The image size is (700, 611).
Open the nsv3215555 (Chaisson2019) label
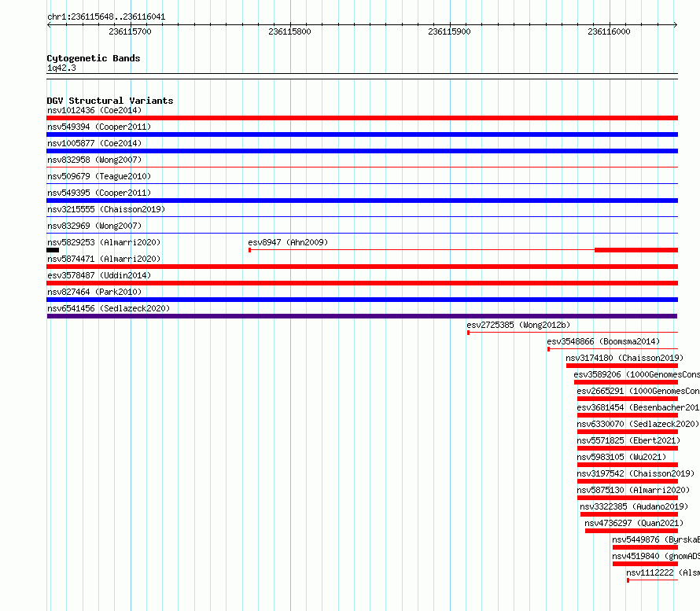[106, 209]
